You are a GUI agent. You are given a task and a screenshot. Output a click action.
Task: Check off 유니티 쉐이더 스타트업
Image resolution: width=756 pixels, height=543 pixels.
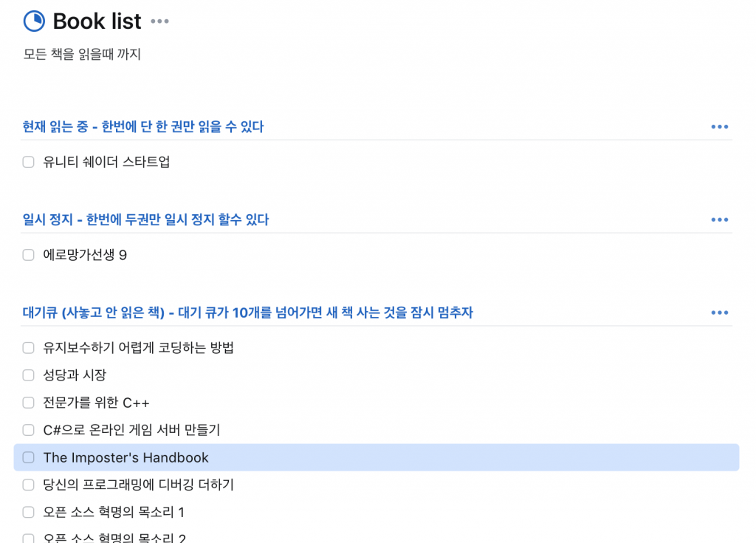(29, 162)
